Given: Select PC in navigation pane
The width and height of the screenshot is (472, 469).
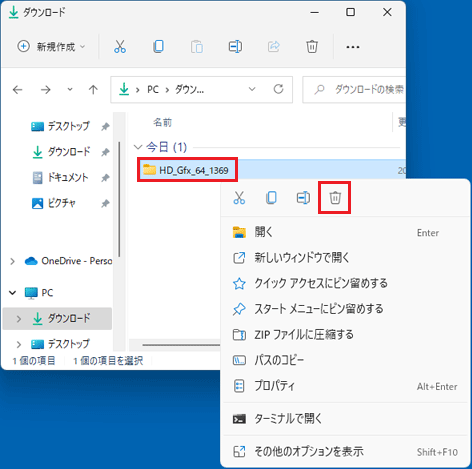Looking at the screenshot, I should coord(39,293).
